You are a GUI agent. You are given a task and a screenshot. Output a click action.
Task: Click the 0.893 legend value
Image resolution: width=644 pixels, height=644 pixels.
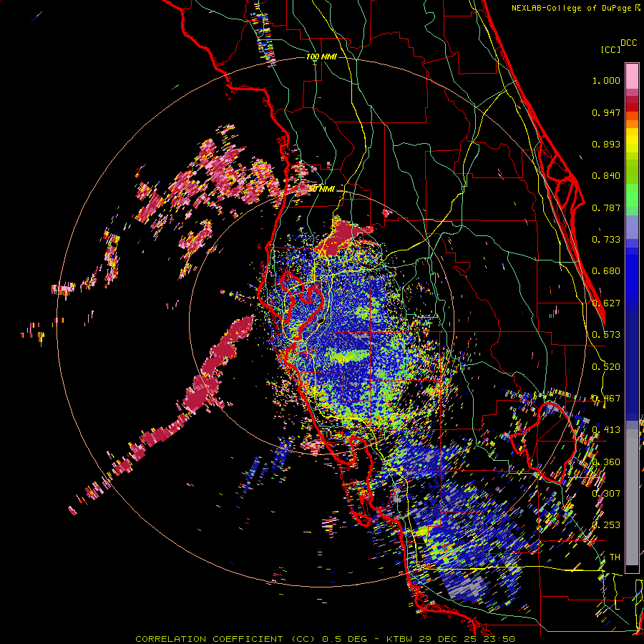(x=606, y=144)
